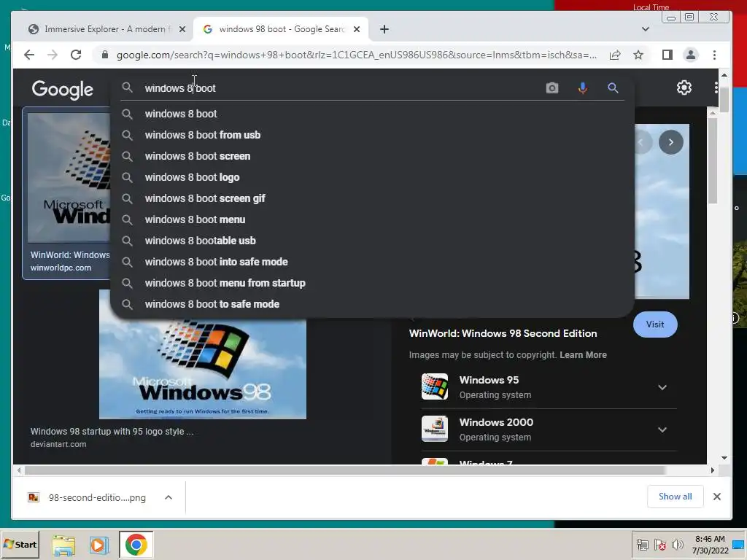Switch to Immersive Explorer tab

tap(105, 29)
